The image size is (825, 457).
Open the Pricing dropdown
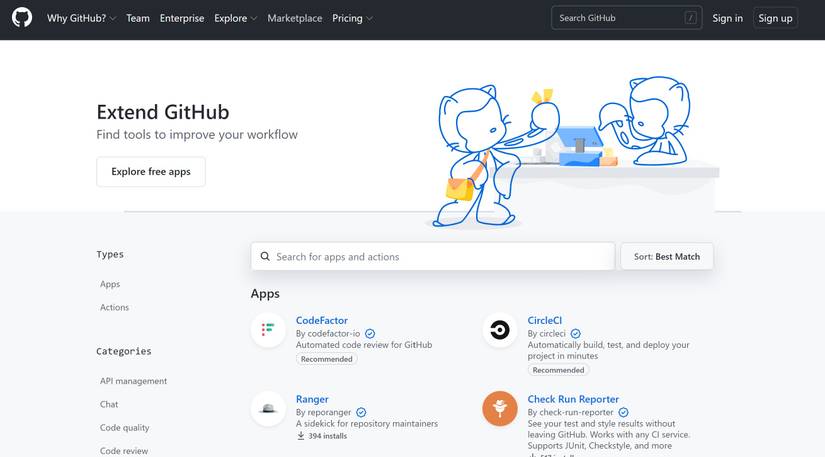pyautogui.click(x=352, y=18)
